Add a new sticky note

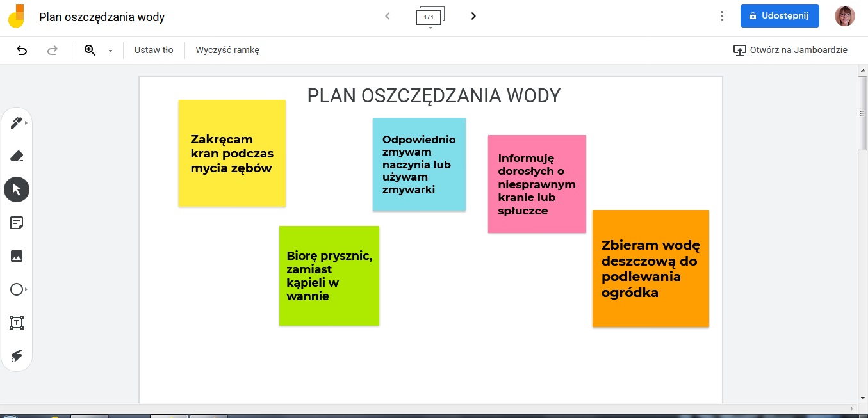17,223
